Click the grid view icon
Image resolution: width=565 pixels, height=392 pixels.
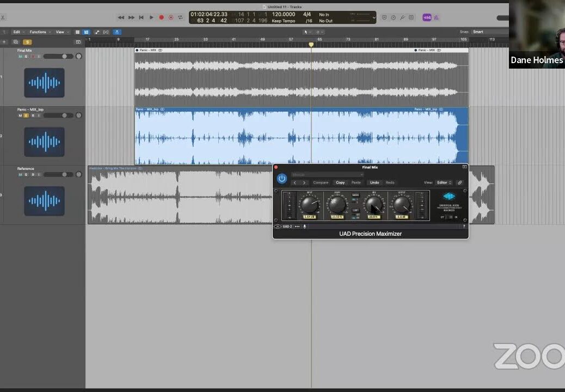pos(77,32)
